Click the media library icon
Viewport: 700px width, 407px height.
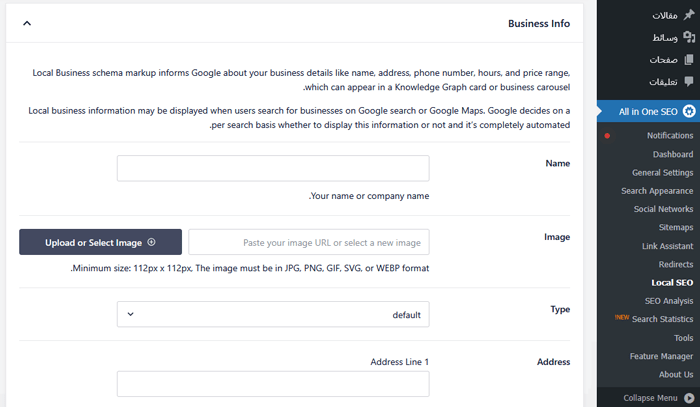point(688,37)
